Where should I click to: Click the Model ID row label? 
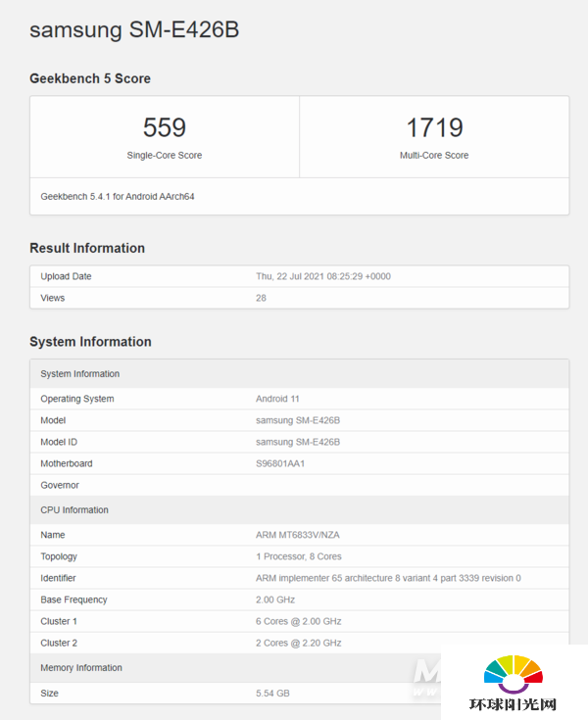(x=59, y=442)
